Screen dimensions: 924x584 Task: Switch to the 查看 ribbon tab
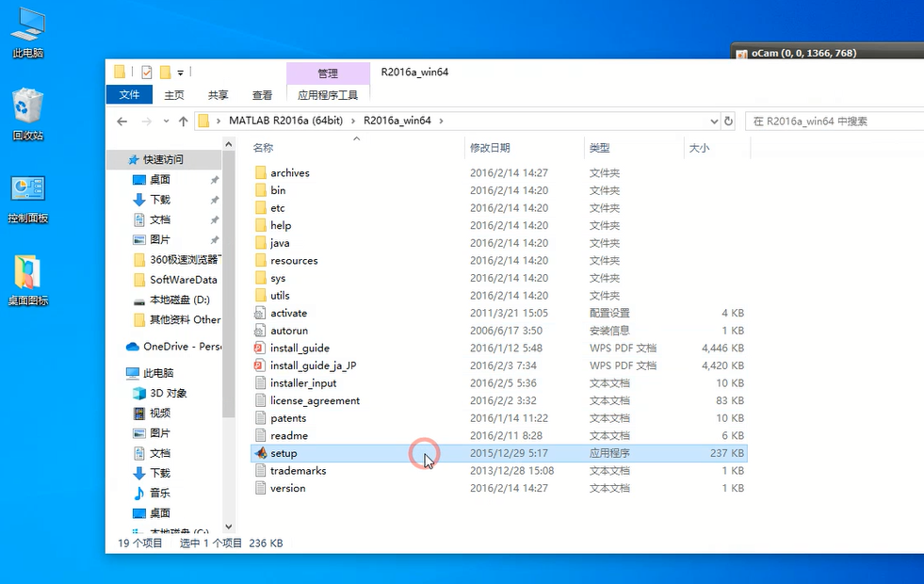click(x=262, y=95)
